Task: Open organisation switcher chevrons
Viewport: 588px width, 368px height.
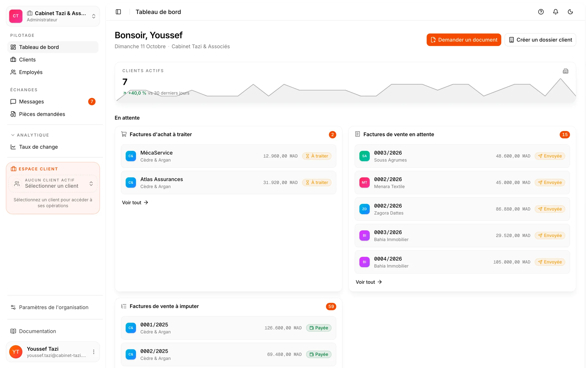Action: click(x=94, y=16)
